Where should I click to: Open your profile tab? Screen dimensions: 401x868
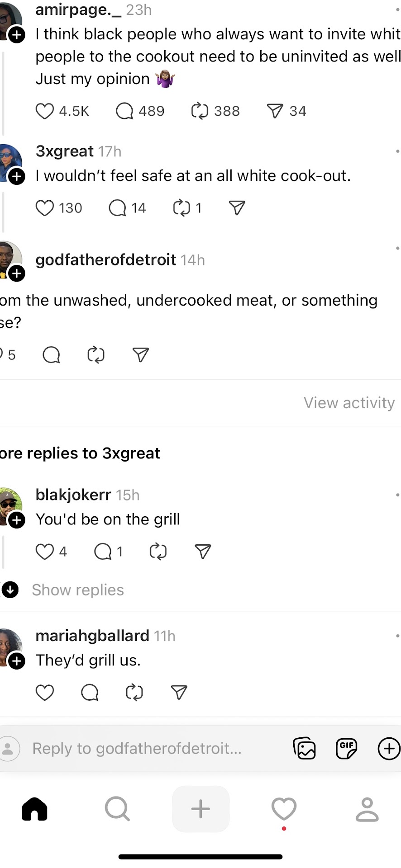(x=367, y=809)
